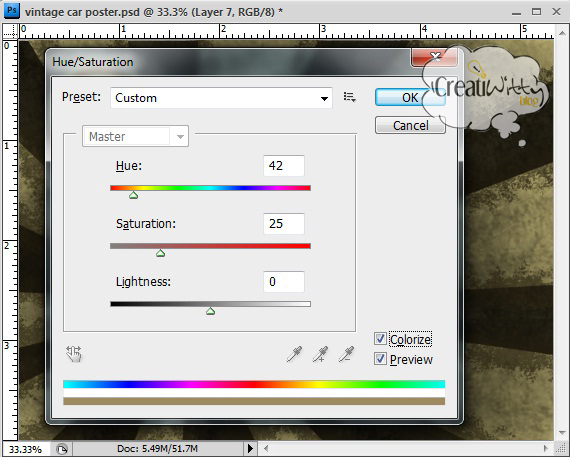The image size is (570, 457).
Task: Select the on-image adjustment hand tool
Action: 74,354
